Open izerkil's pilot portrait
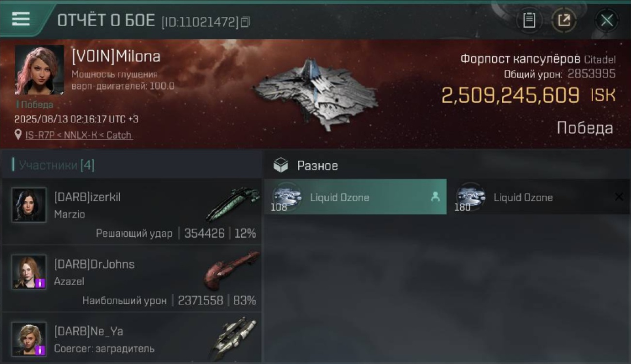This screenshot has width=631, height=364. [29, 205]
